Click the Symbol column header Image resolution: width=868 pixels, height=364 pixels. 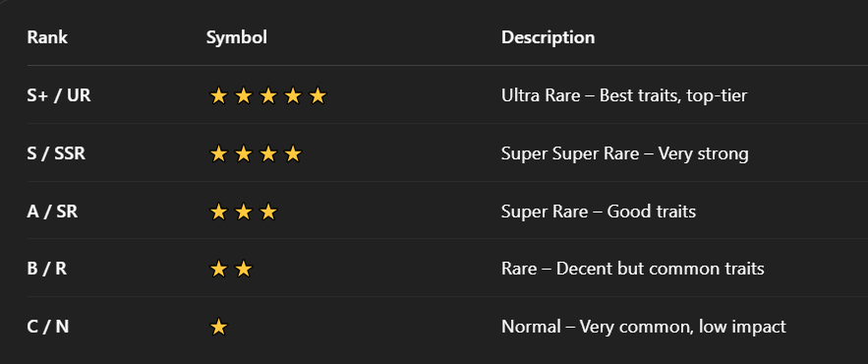point(236,37)
